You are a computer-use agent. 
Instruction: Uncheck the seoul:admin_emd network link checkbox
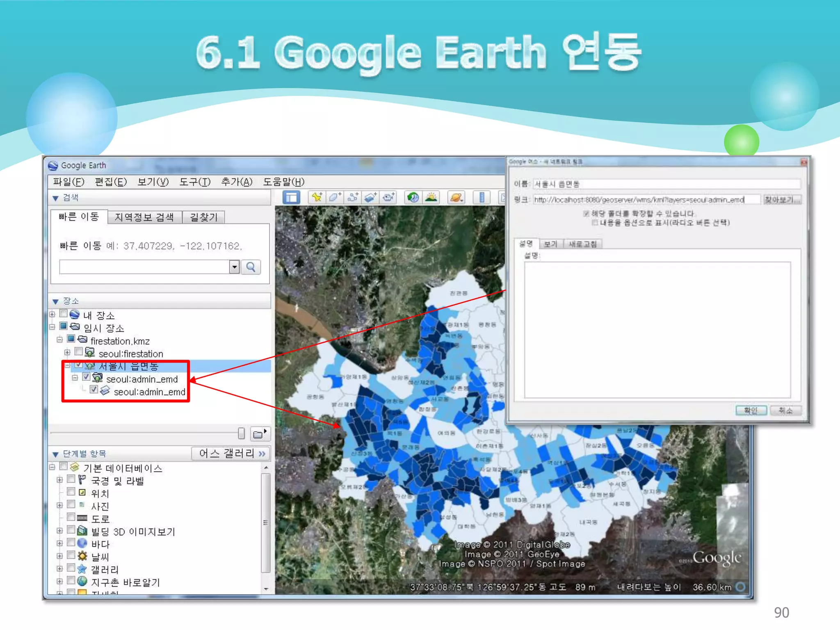click(x=86, y=377)
